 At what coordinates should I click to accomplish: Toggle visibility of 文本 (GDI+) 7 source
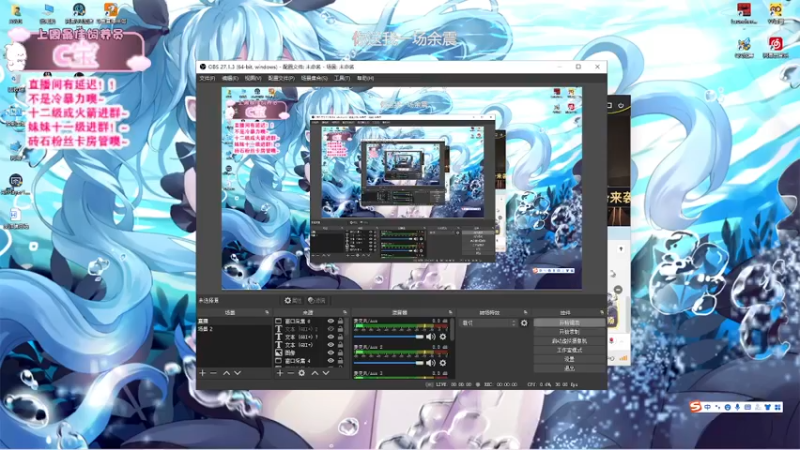click(331, 337)
